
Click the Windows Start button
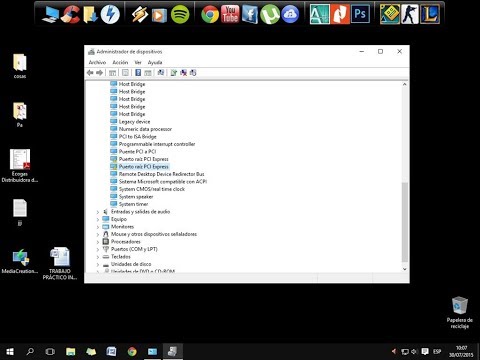coord(10,351)
